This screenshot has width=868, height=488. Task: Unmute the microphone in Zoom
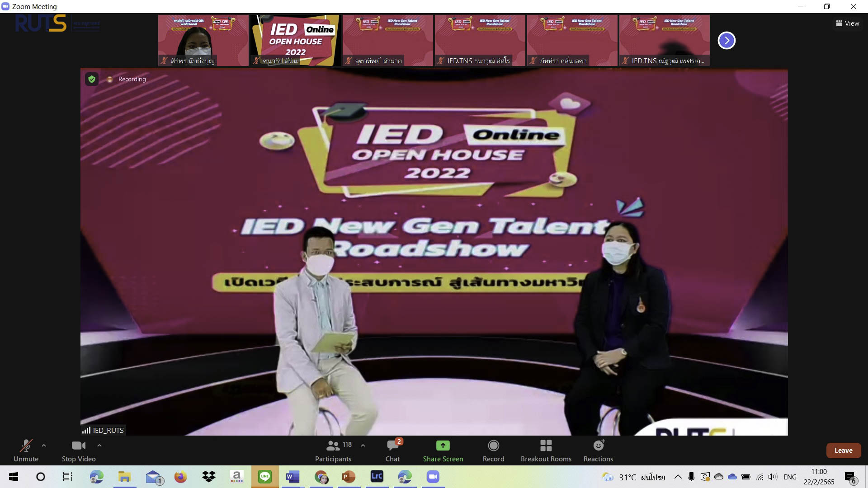26,450
